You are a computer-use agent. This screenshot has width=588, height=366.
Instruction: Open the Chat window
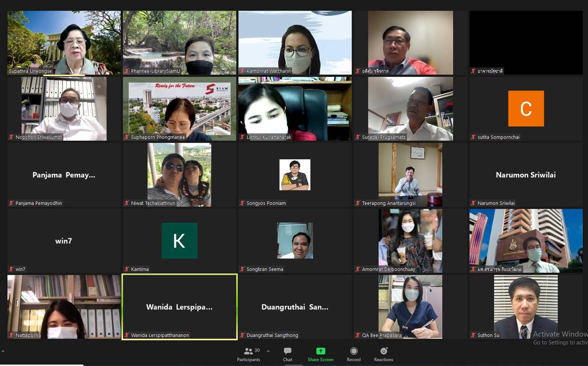(x=287, y=354)
